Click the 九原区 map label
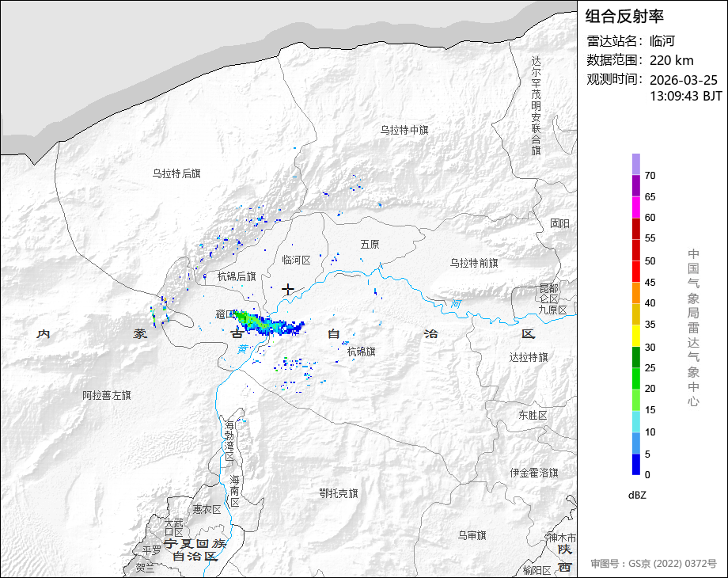 [552, 310]
